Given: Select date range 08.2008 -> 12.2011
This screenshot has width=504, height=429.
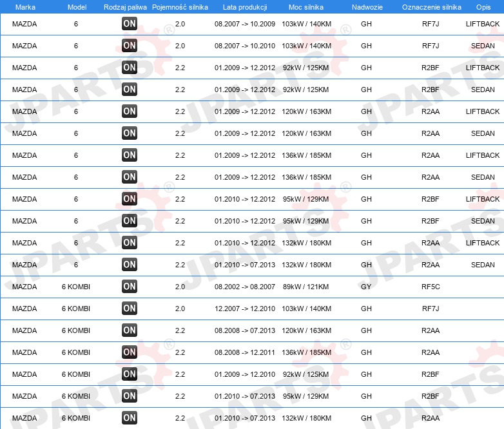Looking at the screenshot, I should coord(245,352).
